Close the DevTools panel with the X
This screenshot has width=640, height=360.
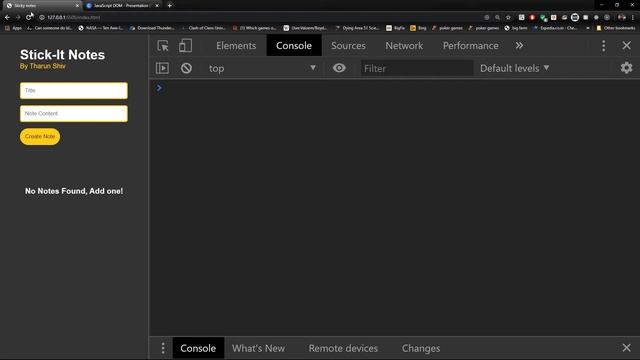point(627,45)
